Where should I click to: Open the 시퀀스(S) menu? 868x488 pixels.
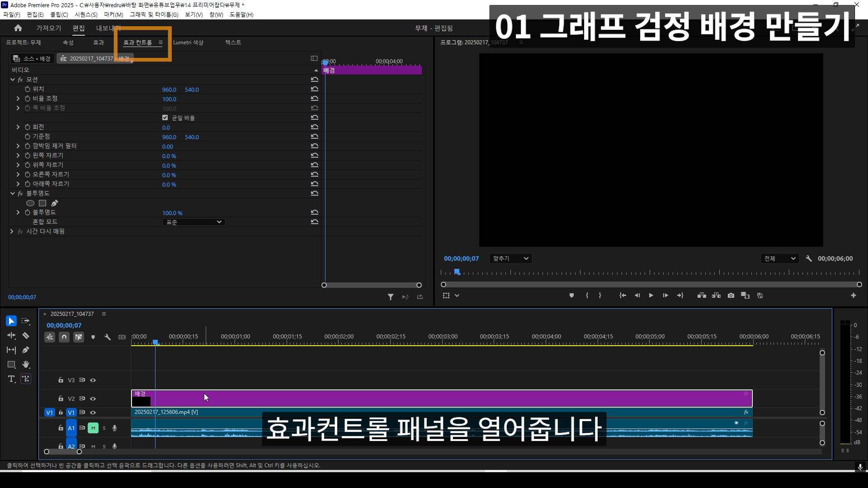(x=86, y=14)
